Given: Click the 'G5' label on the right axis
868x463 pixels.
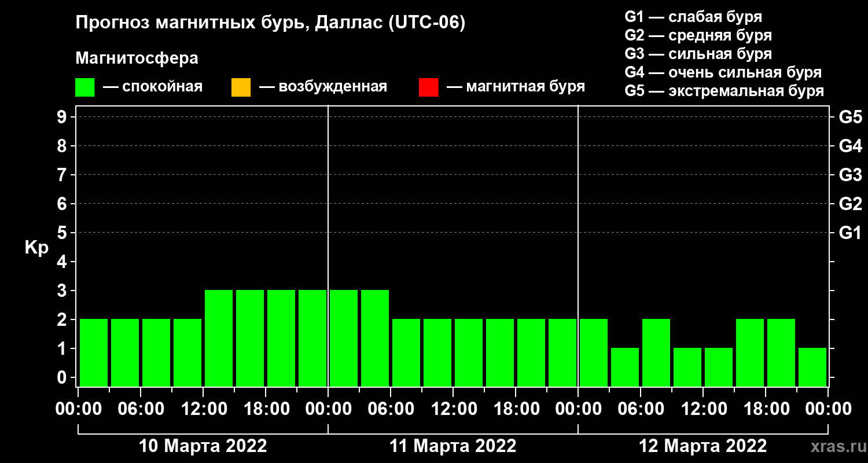Looking at the screenshot, I should tap(850, 117).
